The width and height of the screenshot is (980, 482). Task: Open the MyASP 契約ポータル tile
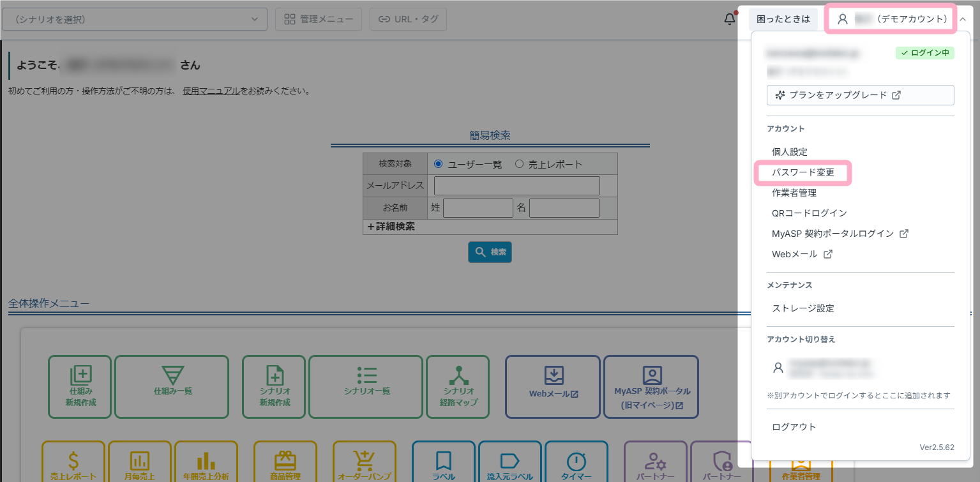point(651,387)
